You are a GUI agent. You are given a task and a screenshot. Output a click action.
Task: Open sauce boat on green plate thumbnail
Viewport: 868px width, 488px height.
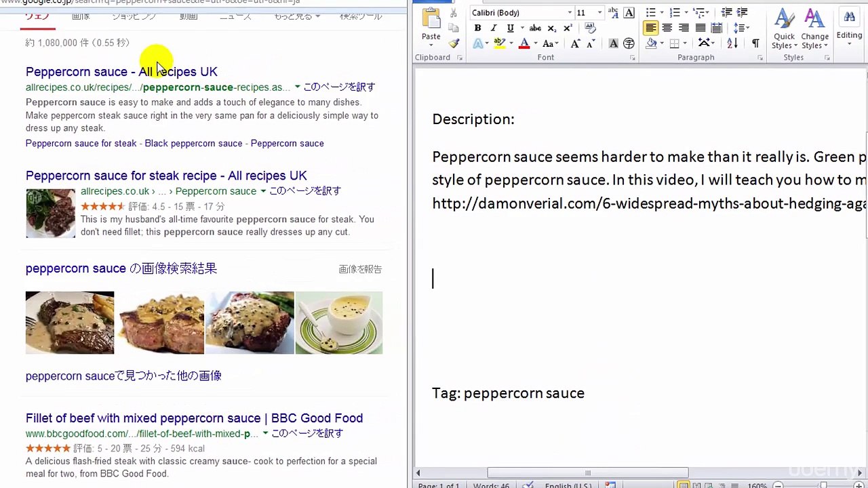[x=339, y=323]
